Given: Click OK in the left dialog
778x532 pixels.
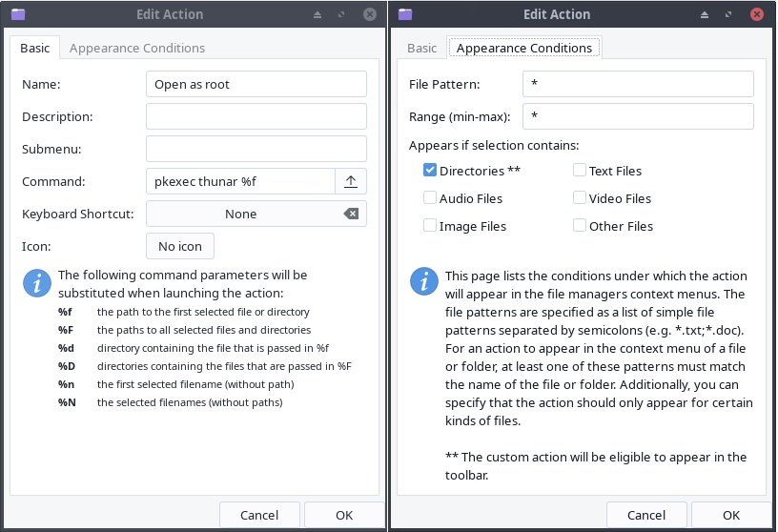Looking at the screenshot, I should (x=344, y=515).
